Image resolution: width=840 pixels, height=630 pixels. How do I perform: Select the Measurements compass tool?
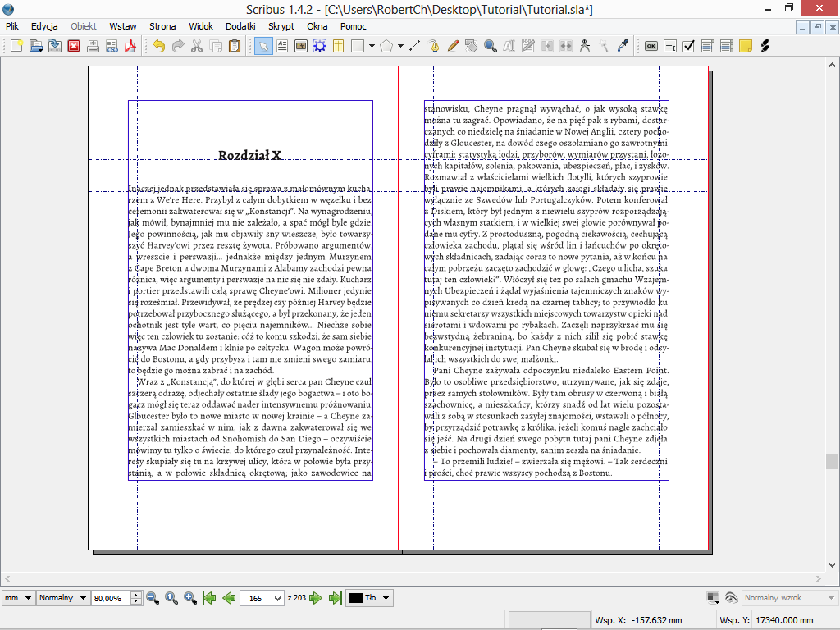585,46
